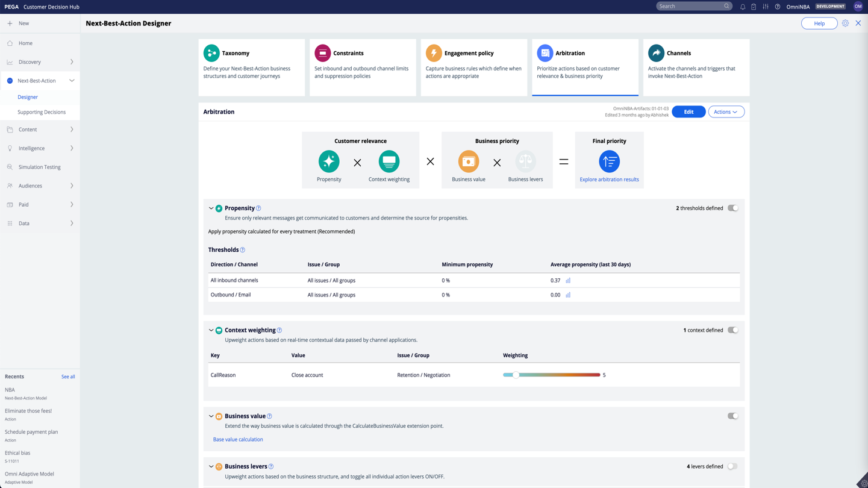Click the Context weighting diagram icon
This screenshot has height=488, width=868.
click(389, 161)
